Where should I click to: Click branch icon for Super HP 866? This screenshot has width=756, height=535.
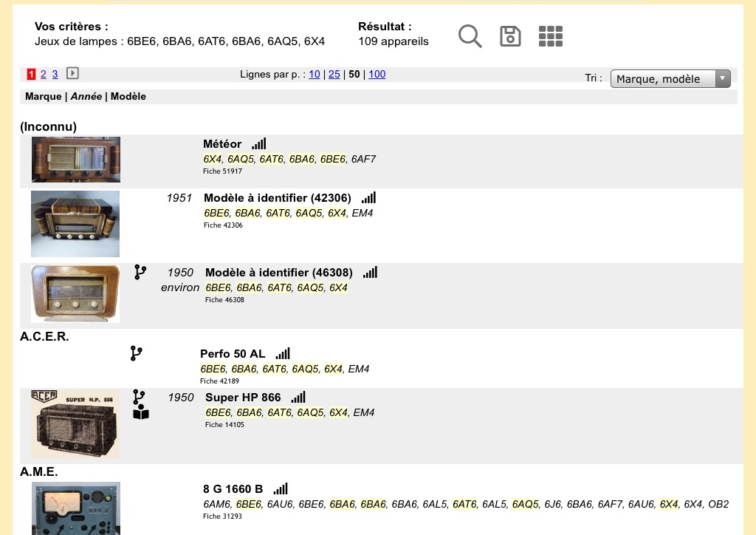[x=139, y=397]
